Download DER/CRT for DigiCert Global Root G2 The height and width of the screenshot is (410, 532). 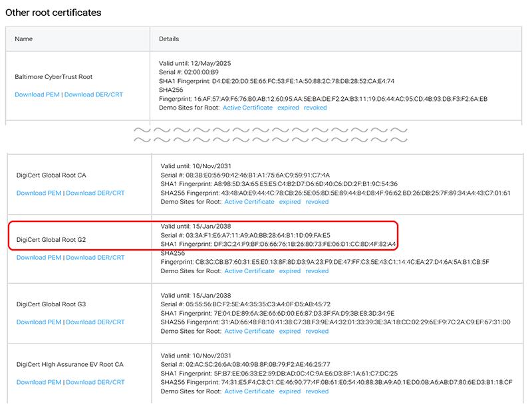[x=95, y=257]
